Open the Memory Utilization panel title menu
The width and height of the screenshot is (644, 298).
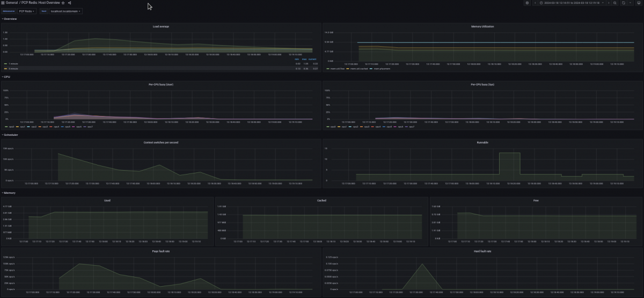pos(482,26)
